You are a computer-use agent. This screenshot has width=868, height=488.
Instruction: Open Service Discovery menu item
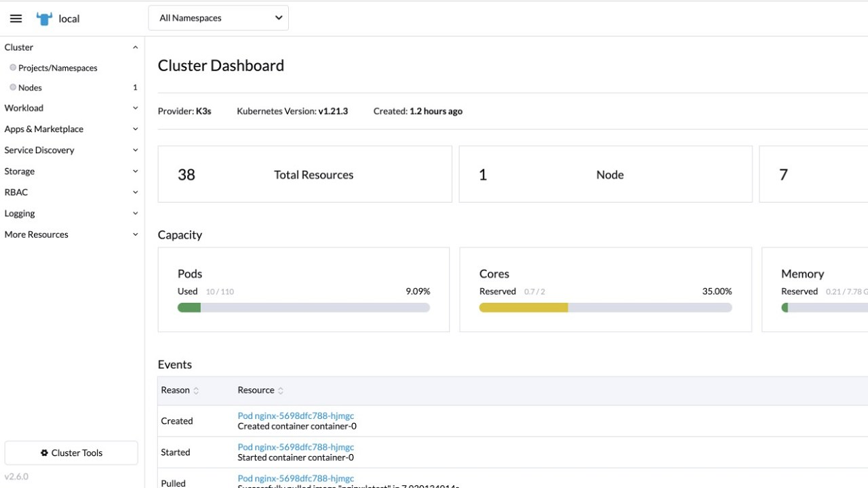[x=39, y=150]
